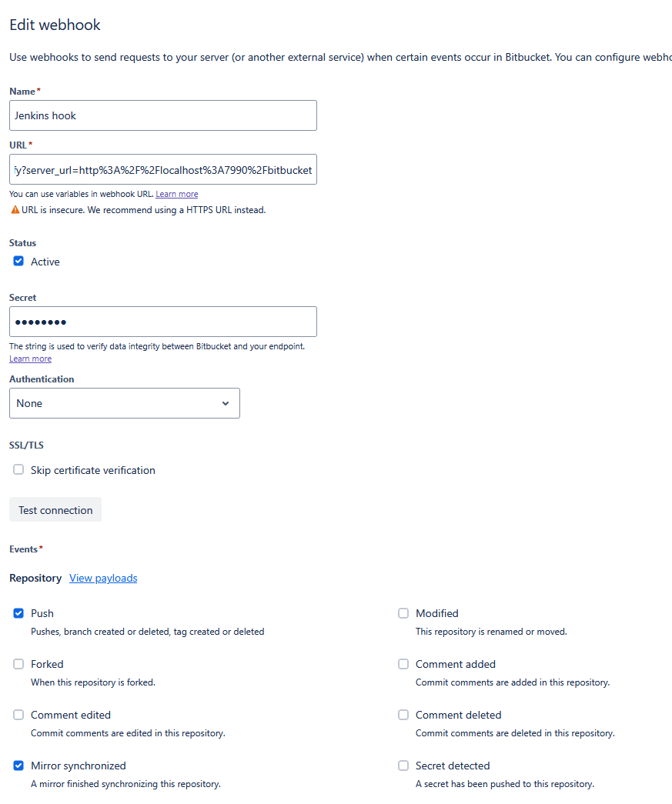Click the Authentication dropdown chevron arrow
Image resolution: width=672 pixels, height=804 pixels.
coord(226,403)
